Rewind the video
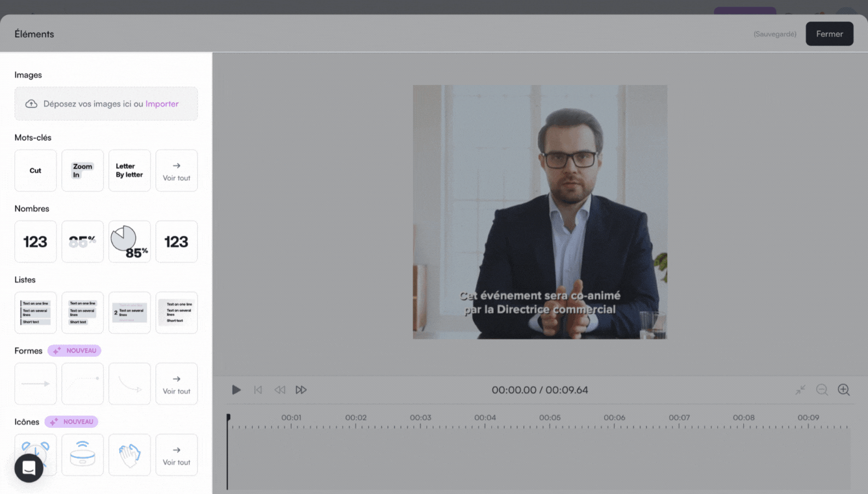The width and height of the screenshot is (868, 494). click(x=280, y=390)
